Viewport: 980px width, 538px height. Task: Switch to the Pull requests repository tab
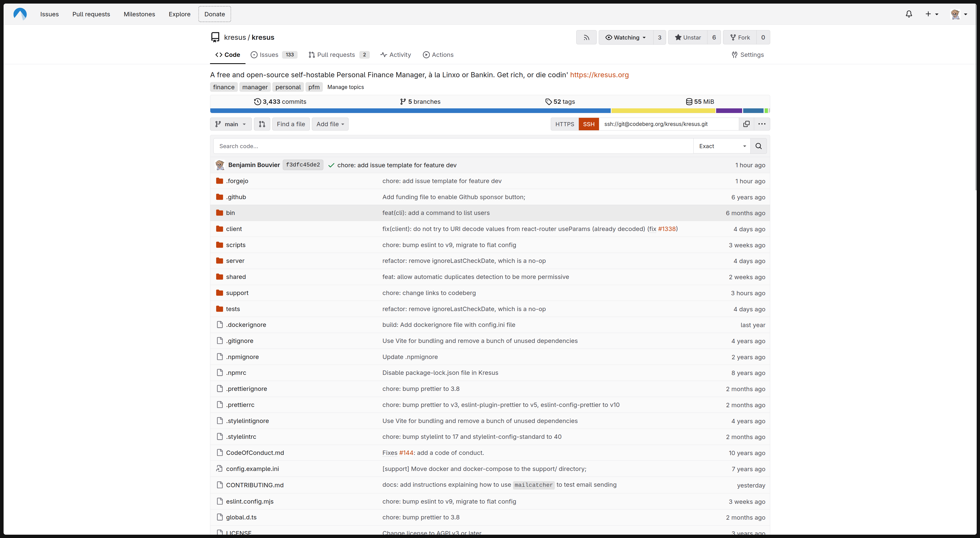click(x=339, y=55)
